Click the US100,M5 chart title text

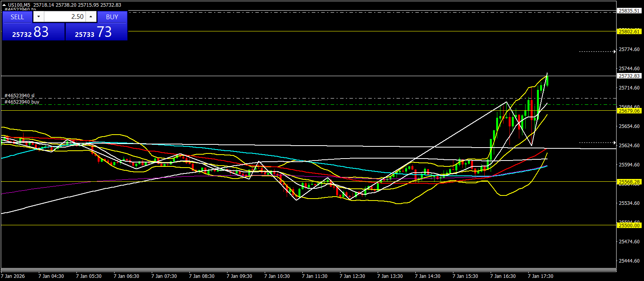[x=19, y=5]
